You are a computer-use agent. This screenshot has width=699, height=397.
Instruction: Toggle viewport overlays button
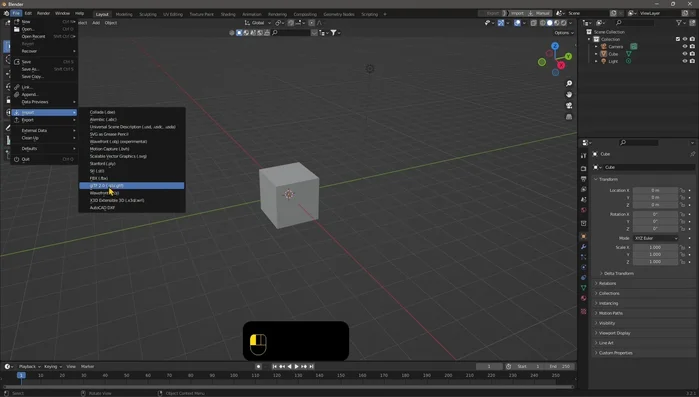[x=517, y=23]
